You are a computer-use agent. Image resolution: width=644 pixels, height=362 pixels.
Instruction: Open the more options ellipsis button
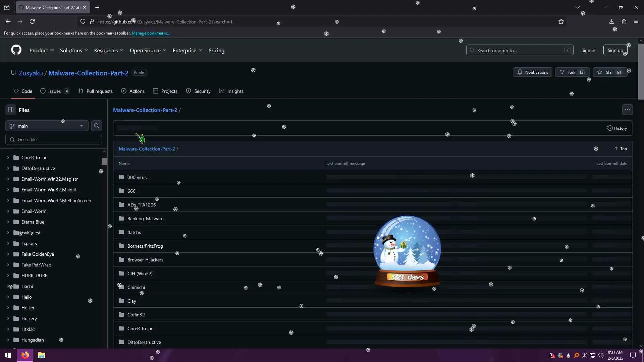(627, 110)
